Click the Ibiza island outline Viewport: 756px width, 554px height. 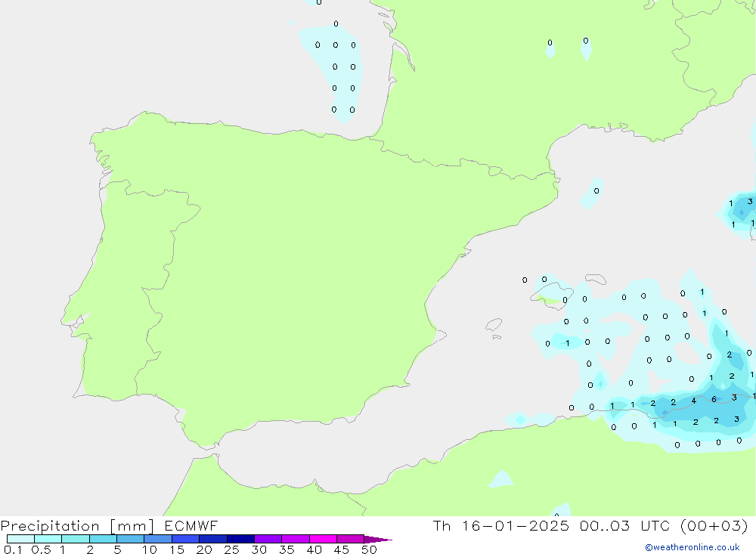[x=494, y=326]
